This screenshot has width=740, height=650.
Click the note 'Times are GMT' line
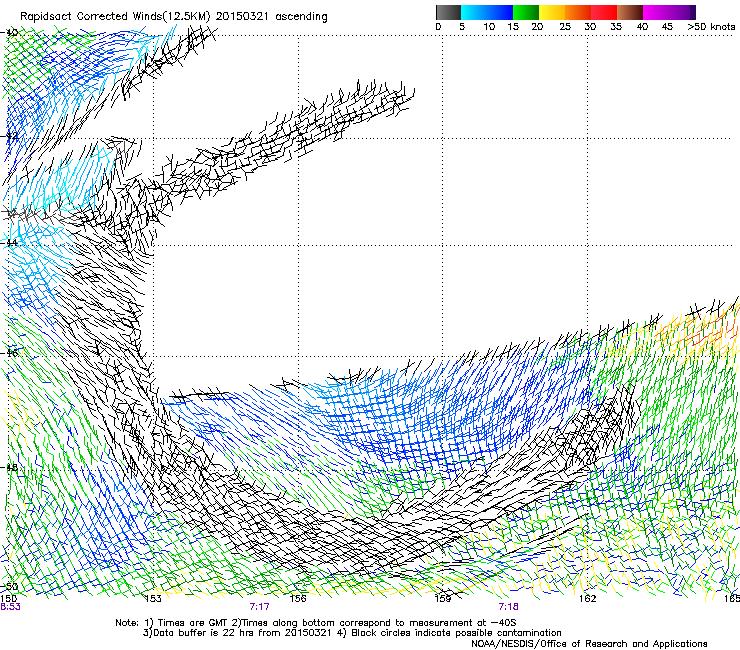click(315, 623)
